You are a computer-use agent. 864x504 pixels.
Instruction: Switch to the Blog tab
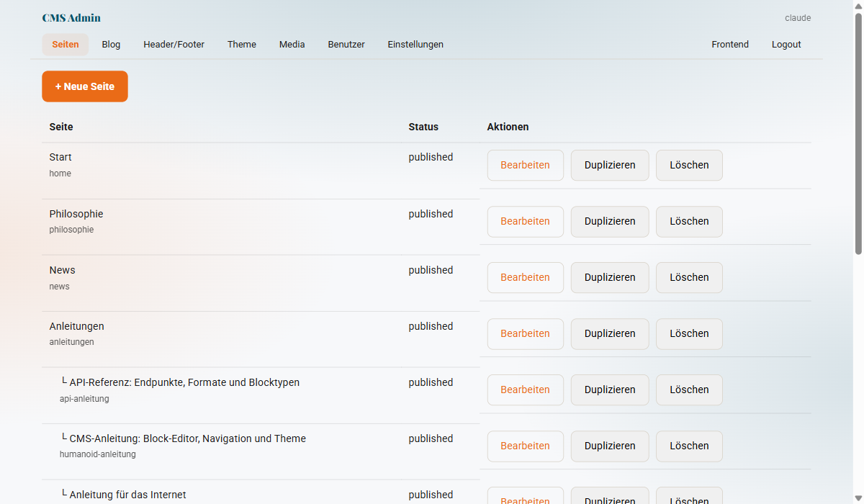(111, 44)
